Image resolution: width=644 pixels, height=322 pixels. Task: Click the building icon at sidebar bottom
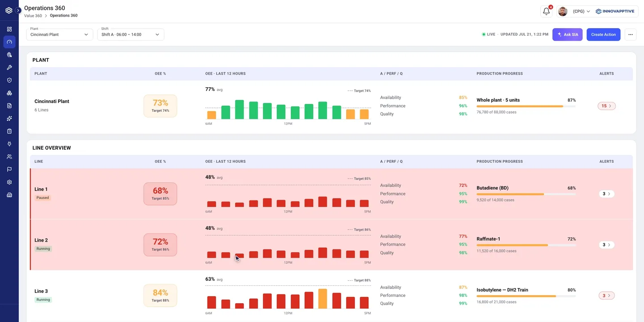click(x=9, y=195)
